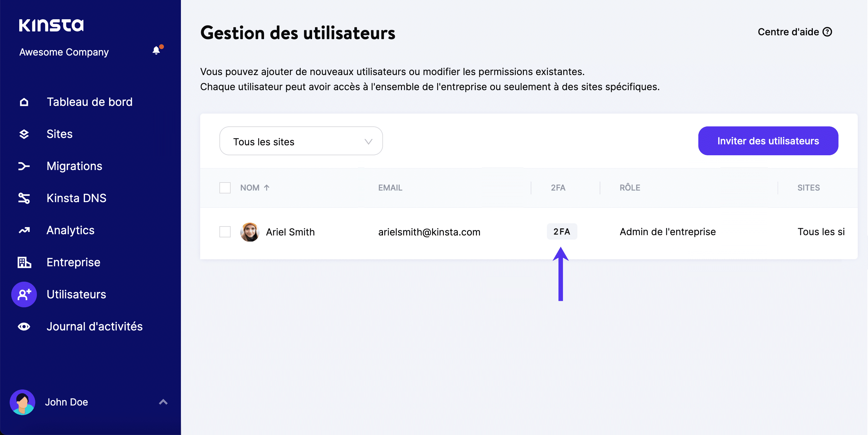The width and height of the screenshot is (868, 435).
Task: Toggle NOM column sort arrow
Action: point(267,187)
